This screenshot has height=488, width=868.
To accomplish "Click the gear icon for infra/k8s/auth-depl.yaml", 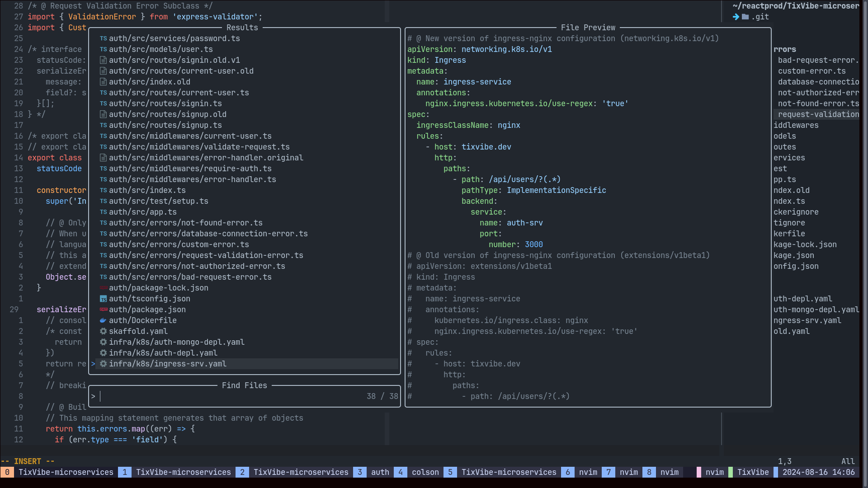I will click(103, 353).
